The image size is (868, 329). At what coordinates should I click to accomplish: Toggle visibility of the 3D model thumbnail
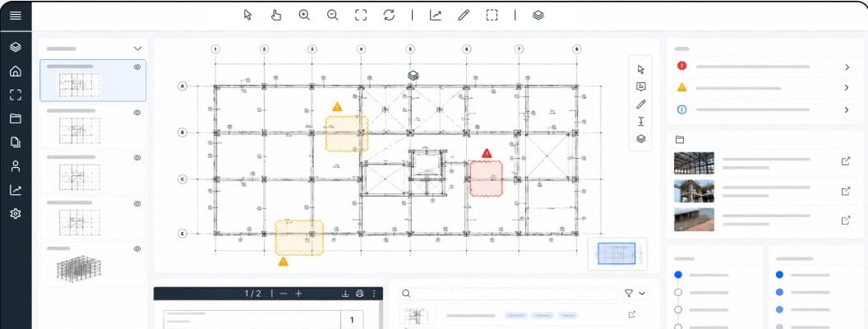coord(137,248)
